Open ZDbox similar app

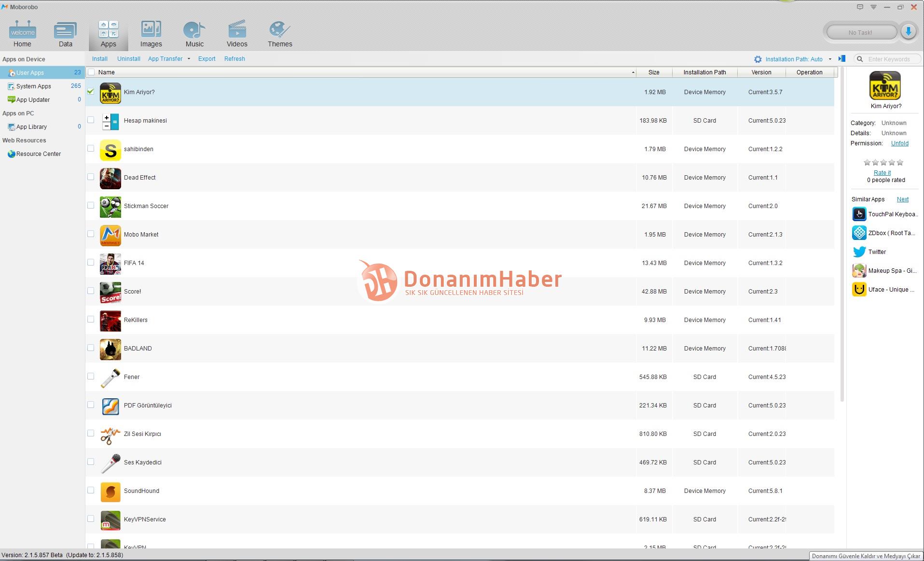point(883,233)
